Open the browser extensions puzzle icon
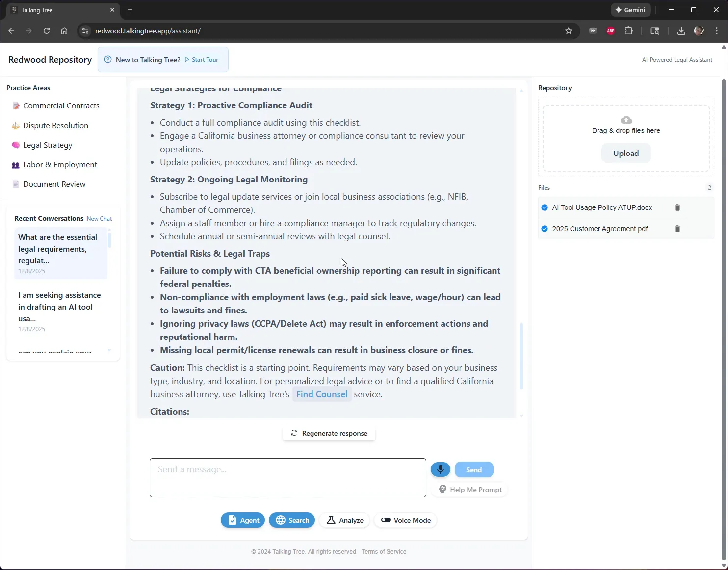Image resolution: width=728 pixels, height=570 pixels. tap(628, 31)
